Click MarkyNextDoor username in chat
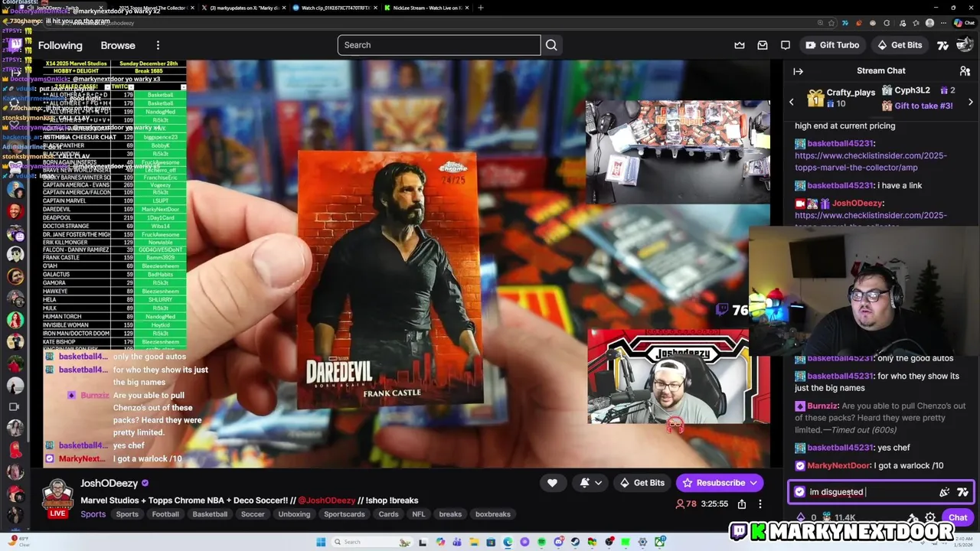 click(x=839, y=465)
